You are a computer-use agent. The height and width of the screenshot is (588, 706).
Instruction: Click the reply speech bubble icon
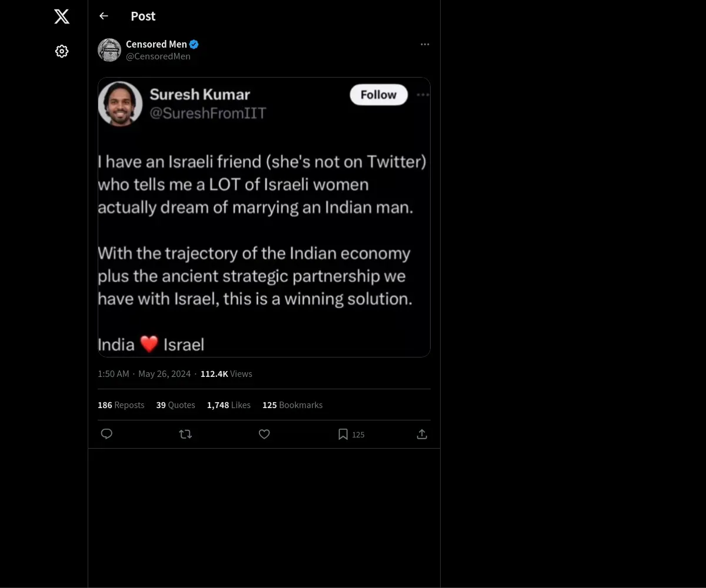click(106, 434)
